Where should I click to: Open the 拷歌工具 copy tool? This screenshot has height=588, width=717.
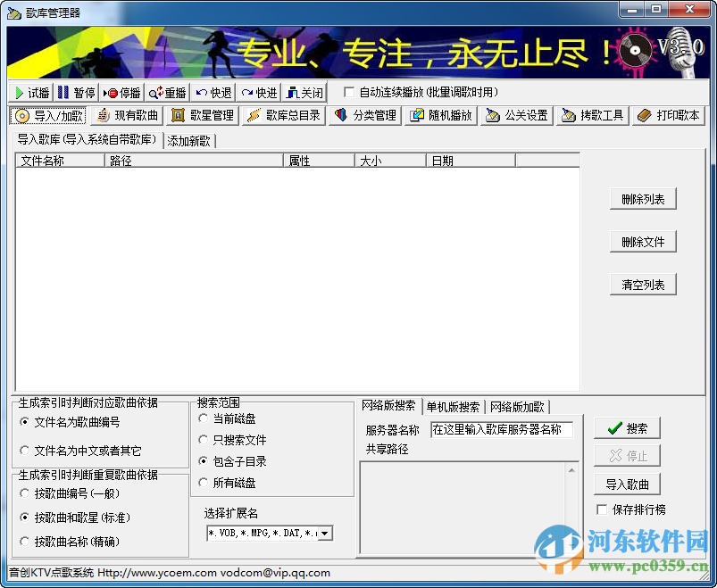tap(593, 116)
